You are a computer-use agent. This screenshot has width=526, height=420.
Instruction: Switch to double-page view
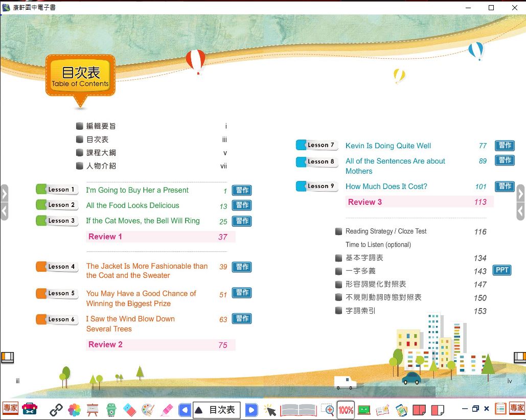419,409
